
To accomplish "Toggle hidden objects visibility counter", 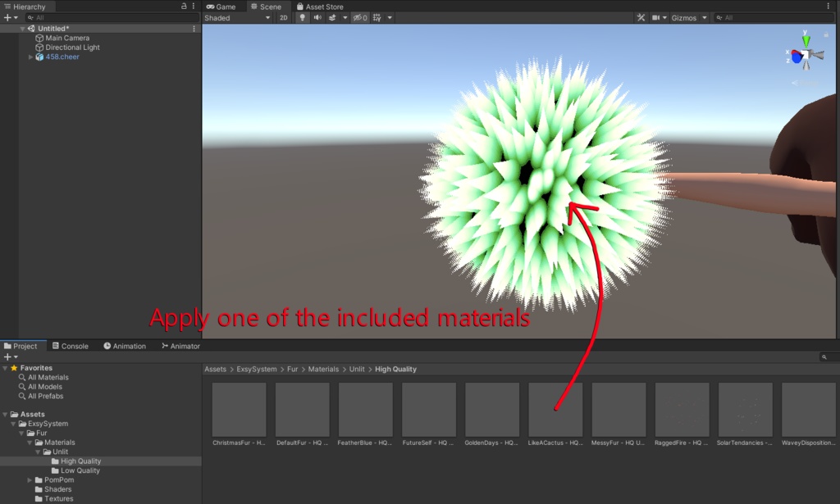I will (360, 18).
